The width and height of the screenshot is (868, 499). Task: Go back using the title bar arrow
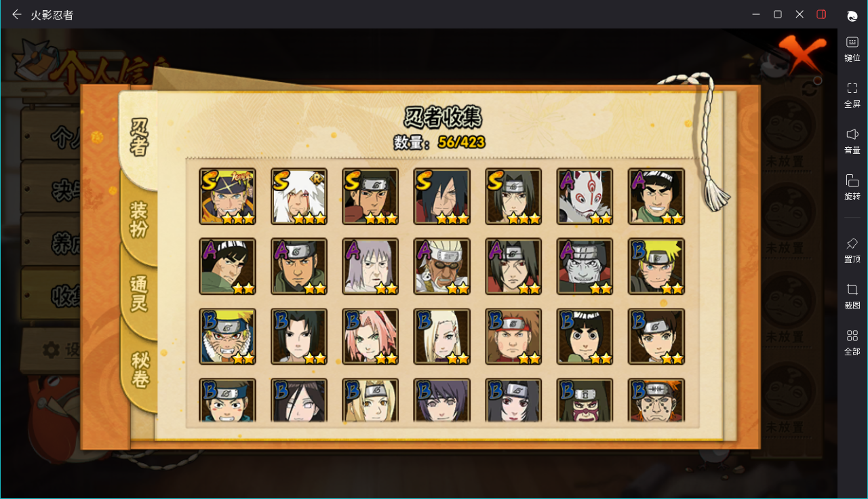click(x=17, y=14)
